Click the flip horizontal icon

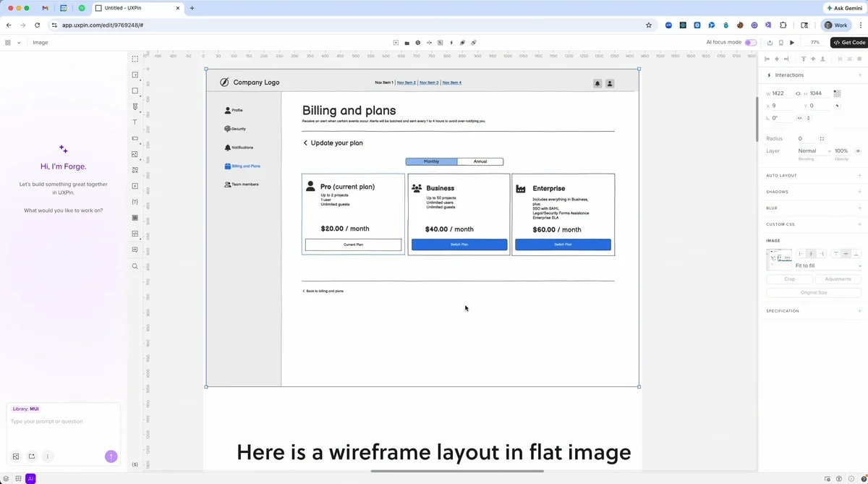coord(799,118)
